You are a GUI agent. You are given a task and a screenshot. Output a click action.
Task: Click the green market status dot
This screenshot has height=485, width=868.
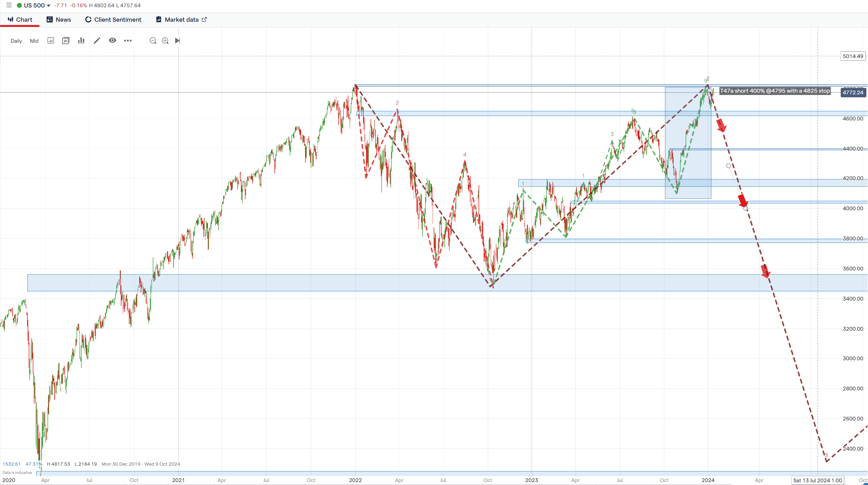point(19,5)
